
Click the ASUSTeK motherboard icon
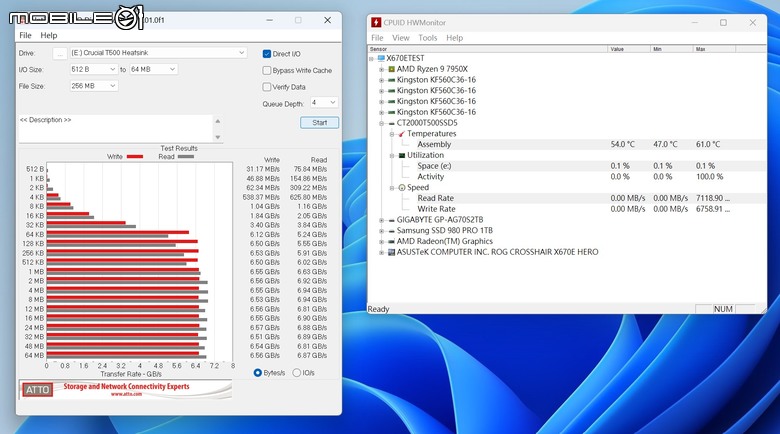click(x=391, y=252)
